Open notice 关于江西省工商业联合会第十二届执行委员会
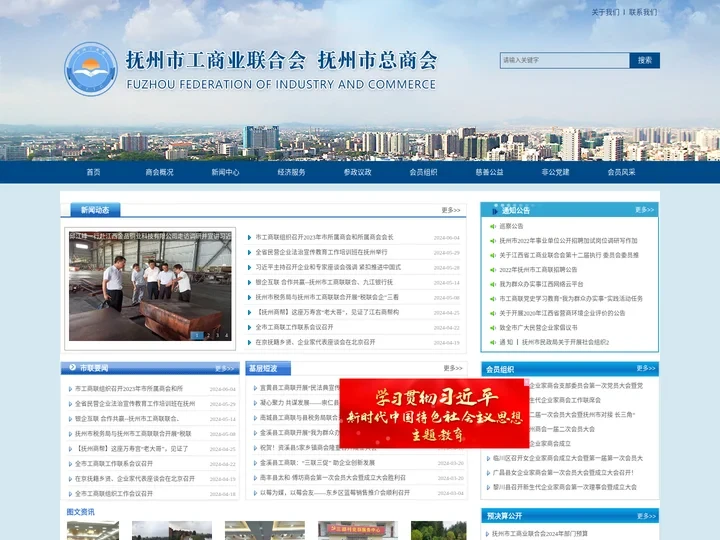 pos(569,255)
